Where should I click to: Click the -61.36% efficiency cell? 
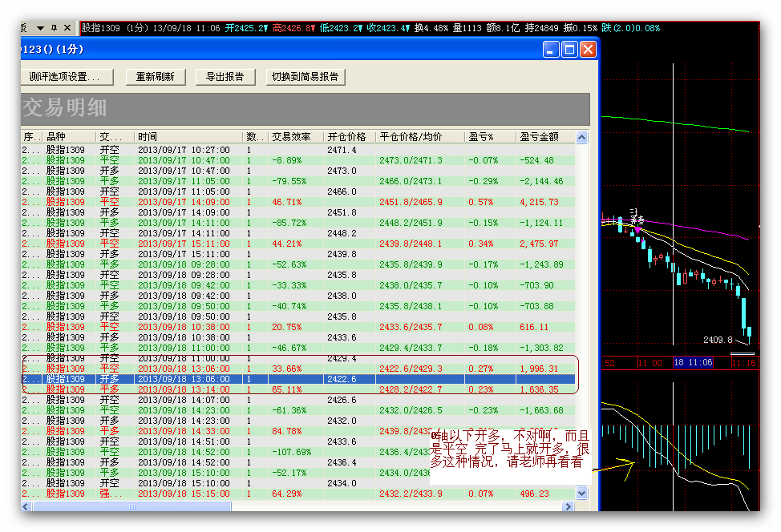[x=289, y=410]
